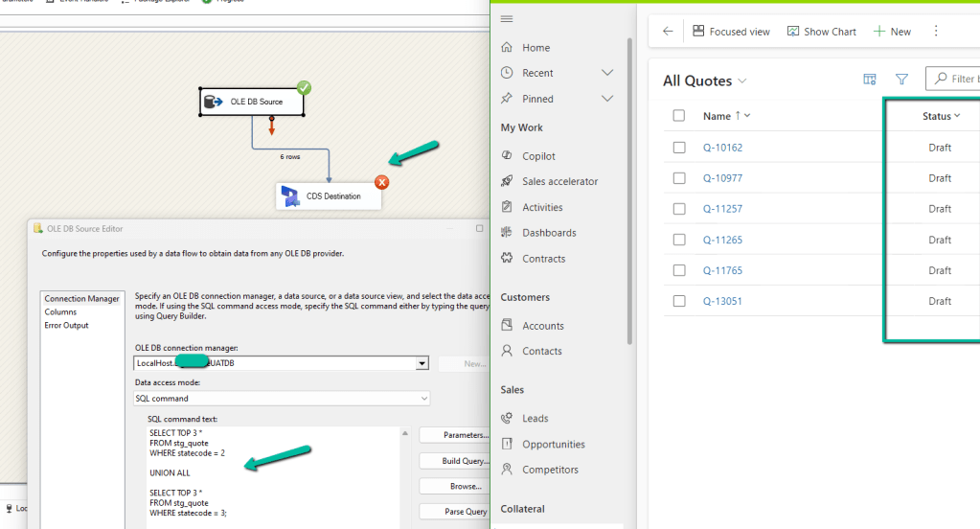The height and width of the screenshot is (529, 980).
Task: Expand the Recent section chevron
Action: [607, 73]
